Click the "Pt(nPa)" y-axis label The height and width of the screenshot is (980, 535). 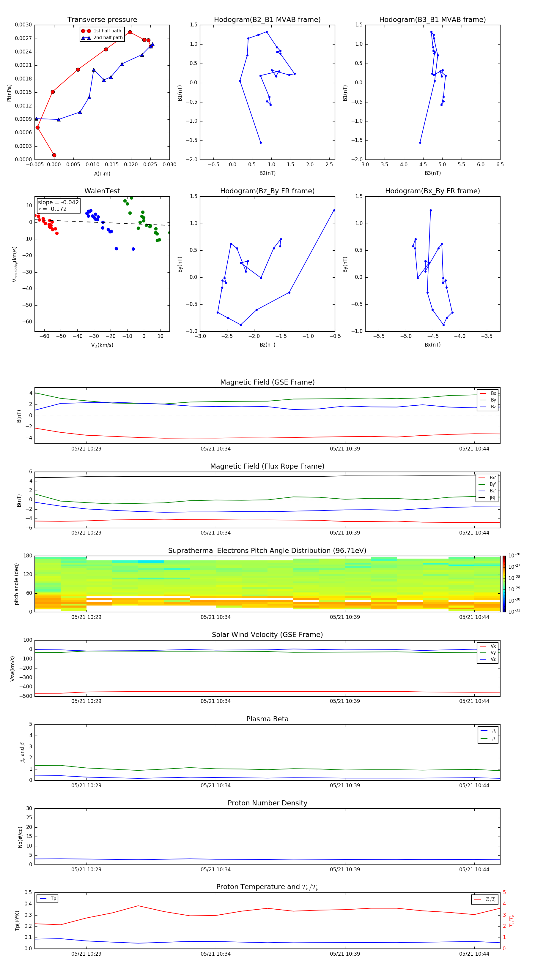[9, 93]
